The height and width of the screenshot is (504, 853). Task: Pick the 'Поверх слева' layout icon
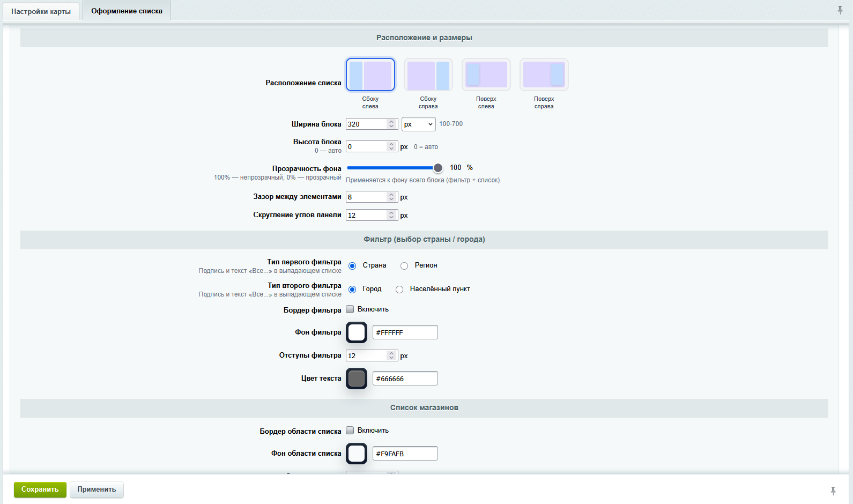[x=486, y=75]
